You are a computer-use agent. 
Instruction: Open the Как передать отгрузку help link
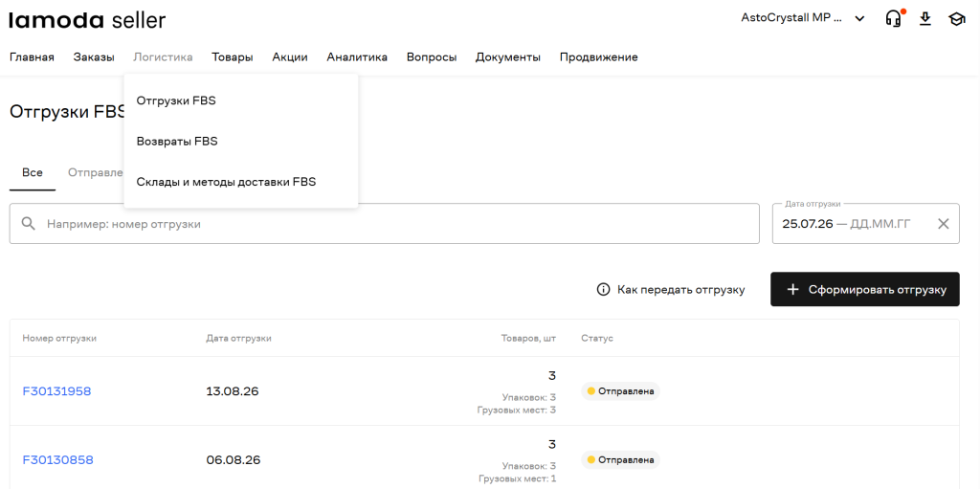pyautogui.click(x=671, y=290)
